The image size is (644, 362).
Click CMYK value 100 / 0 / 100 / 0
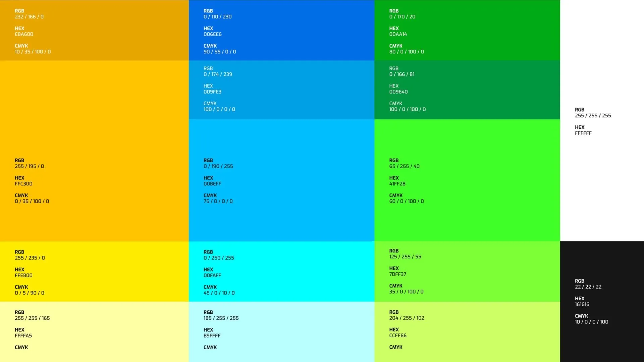click(x=408, y=110)
